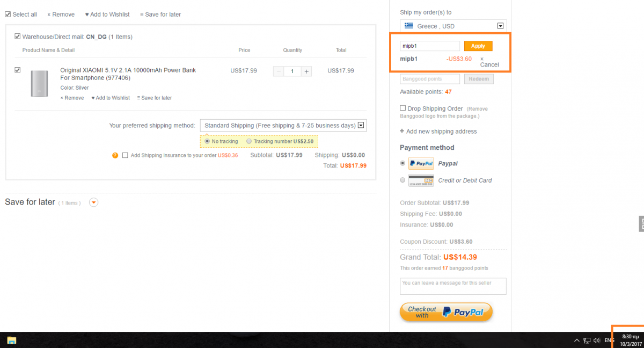This screenshot has width=644, height=348.
Task: Click the Banggood points input field
Action: point(430,79)
